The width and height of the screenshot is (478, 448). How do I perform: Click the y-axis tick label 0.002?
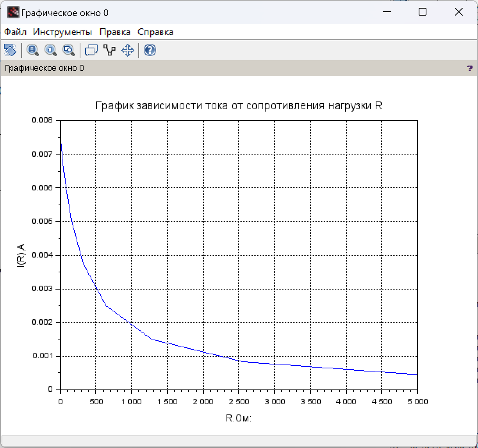point(42,322)
